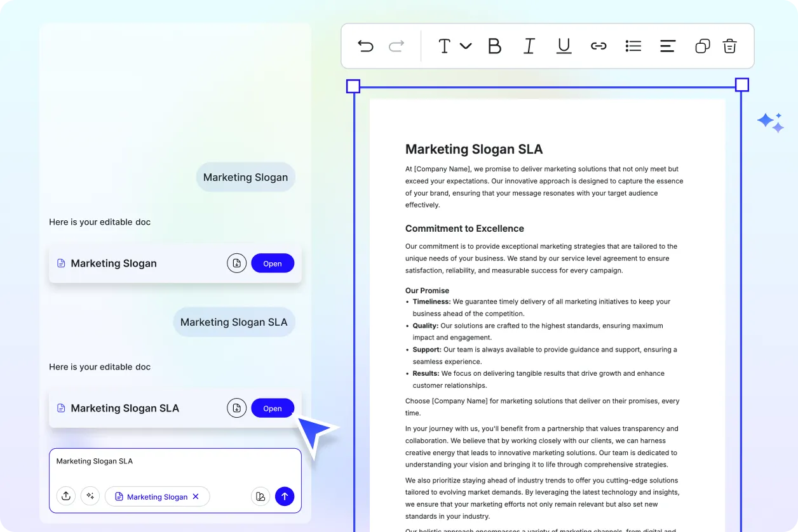
Task: Click the Redo icon in the toolbar
Action: (x=395, y=46)
